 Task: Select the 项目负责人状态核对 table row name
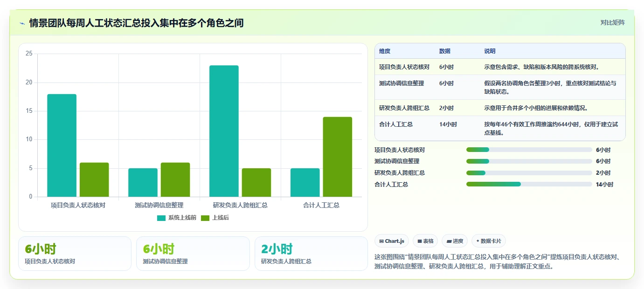pyautogui.click(x=404, y=67)
